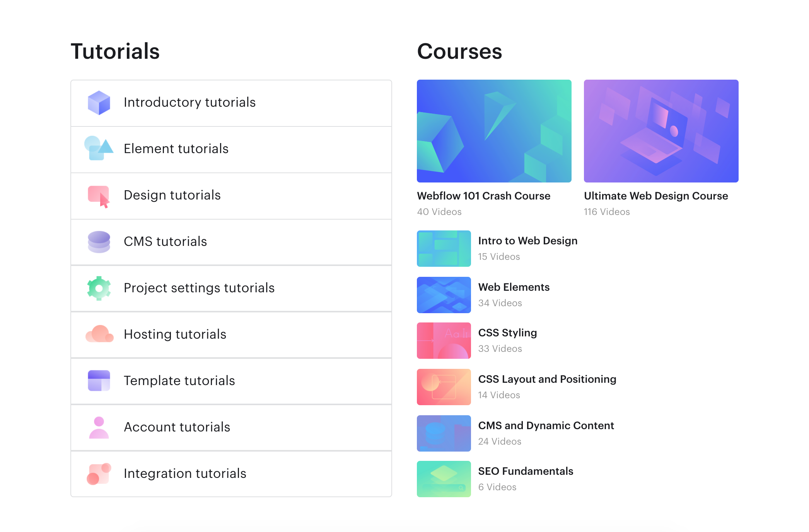Click the Account tutorials person icon
The image size is (809, 532).
(99, 427)
